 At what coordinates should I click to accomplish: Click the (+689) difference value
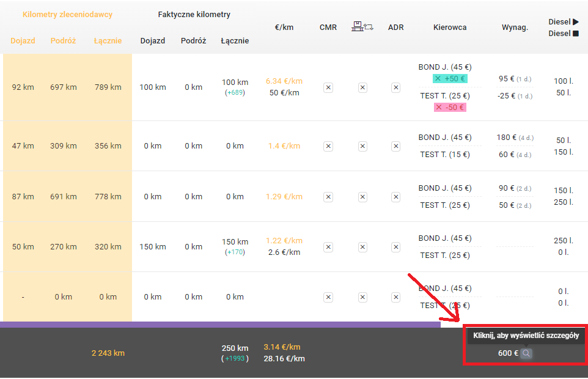[235, 92]
